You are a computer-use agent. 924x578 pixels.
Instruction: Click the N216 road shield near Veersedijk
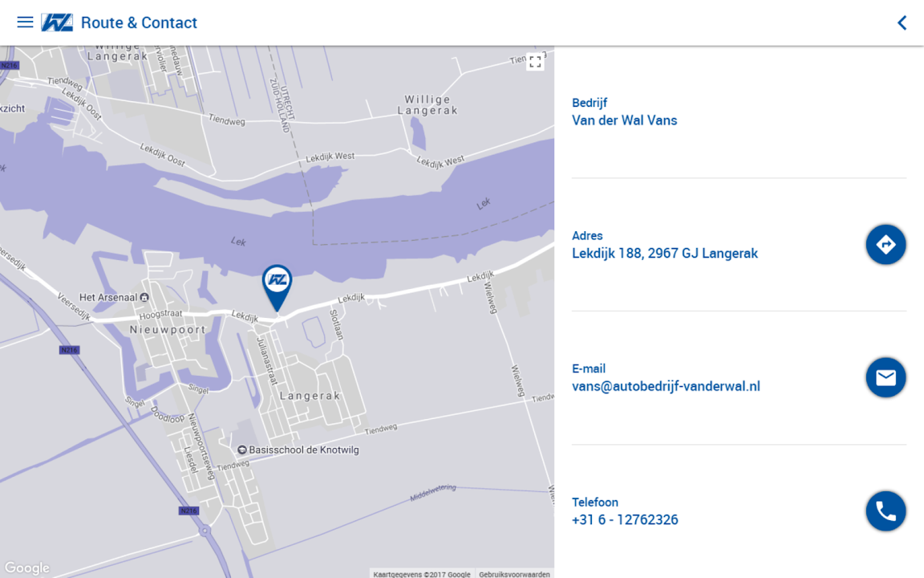(70, 350)
